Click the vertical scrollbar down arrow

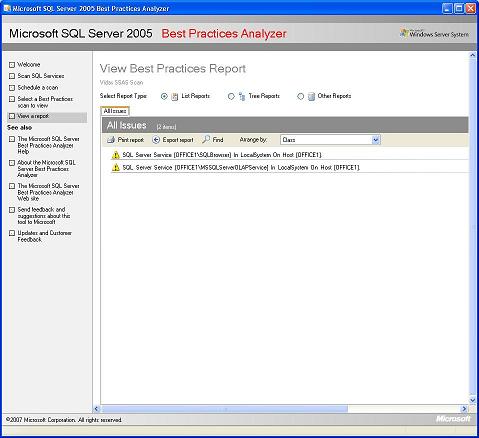click(472, 400)
